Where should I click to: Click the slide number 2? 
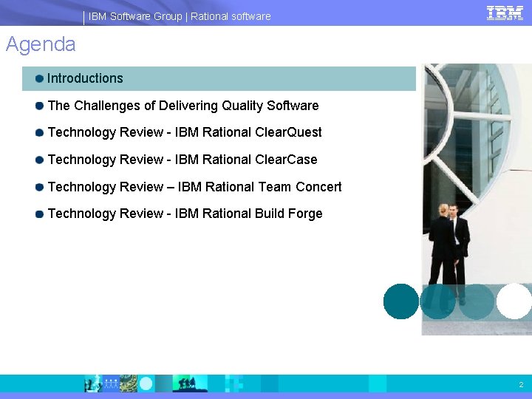(521, 384)
